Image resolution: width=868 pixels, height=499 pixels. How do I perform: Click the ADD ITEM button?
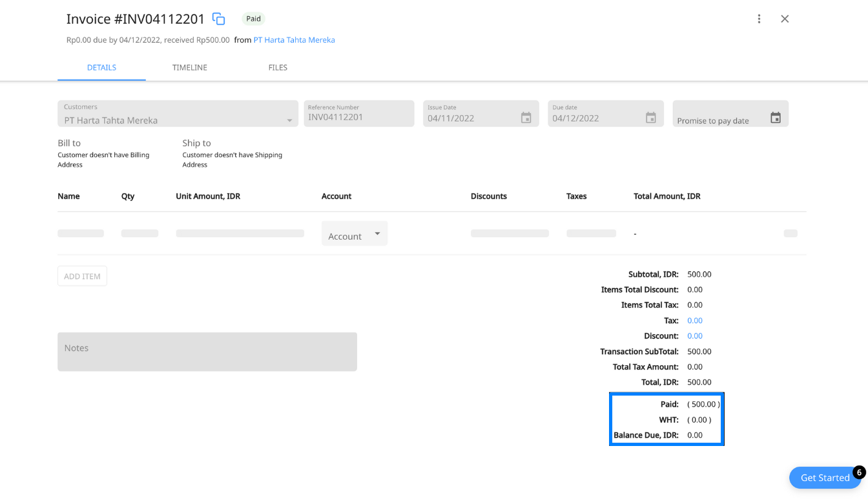(82, 276)
